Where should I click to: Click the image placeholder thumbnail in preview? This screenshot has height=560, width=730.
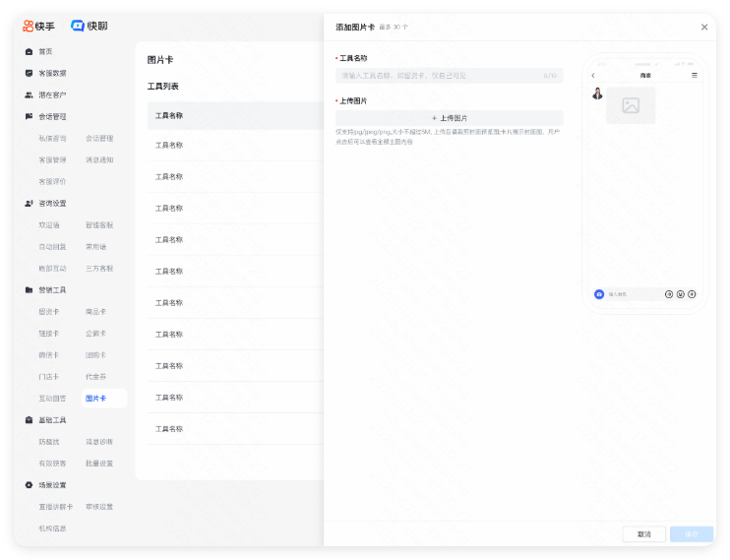point(631,105)
